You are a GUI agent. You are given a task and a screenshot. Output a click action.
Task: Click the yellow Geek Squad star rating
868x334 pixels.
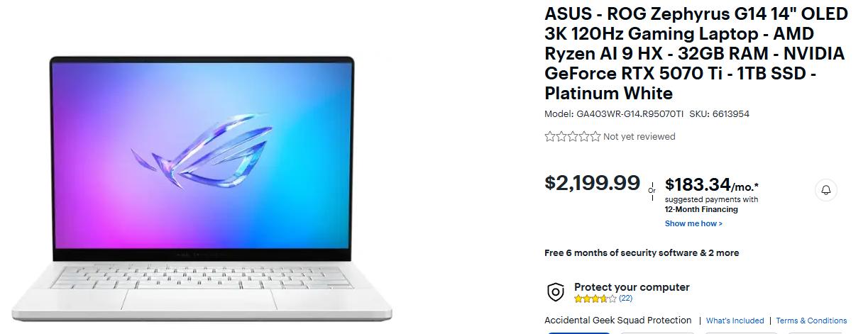click(595, 299)
